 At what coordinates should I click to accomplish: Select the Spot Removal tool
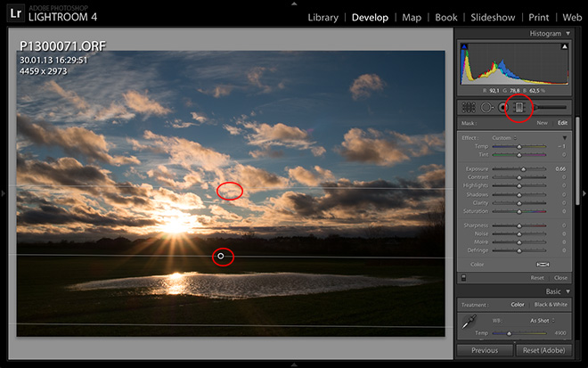[486, 108]
